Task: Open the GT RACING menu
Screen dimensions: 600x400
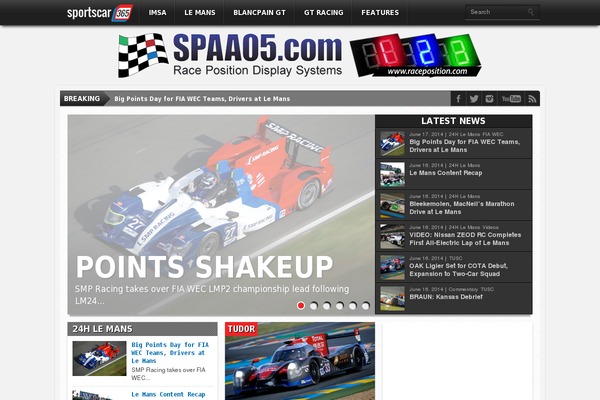Action: point(323,13)
